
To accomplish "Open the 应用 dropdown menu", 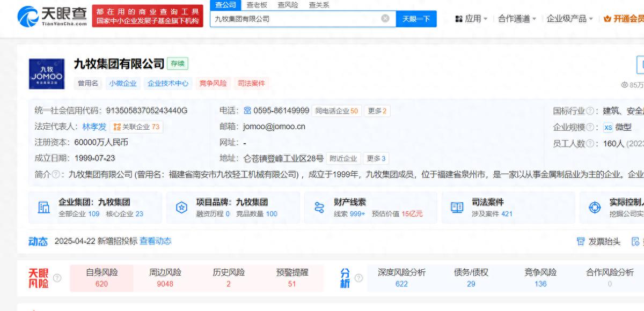I will point(471,19).
